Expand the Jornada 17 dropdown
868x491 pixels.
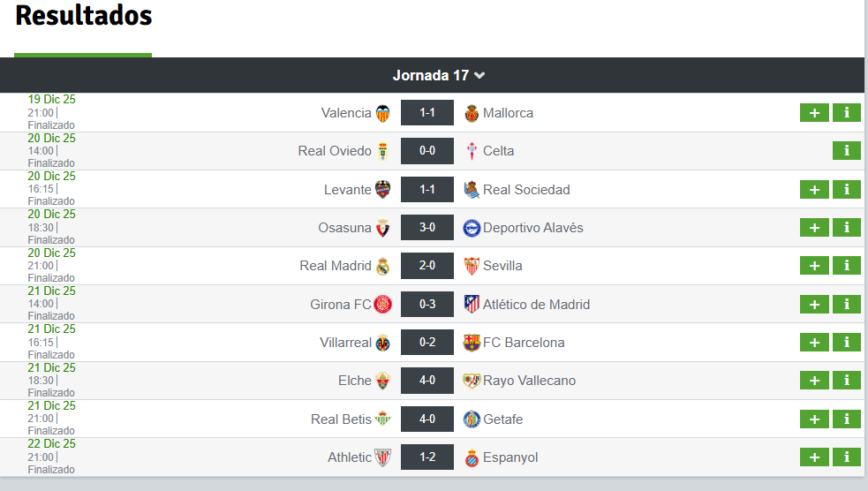pyautogui.click(x=439, y=75)
